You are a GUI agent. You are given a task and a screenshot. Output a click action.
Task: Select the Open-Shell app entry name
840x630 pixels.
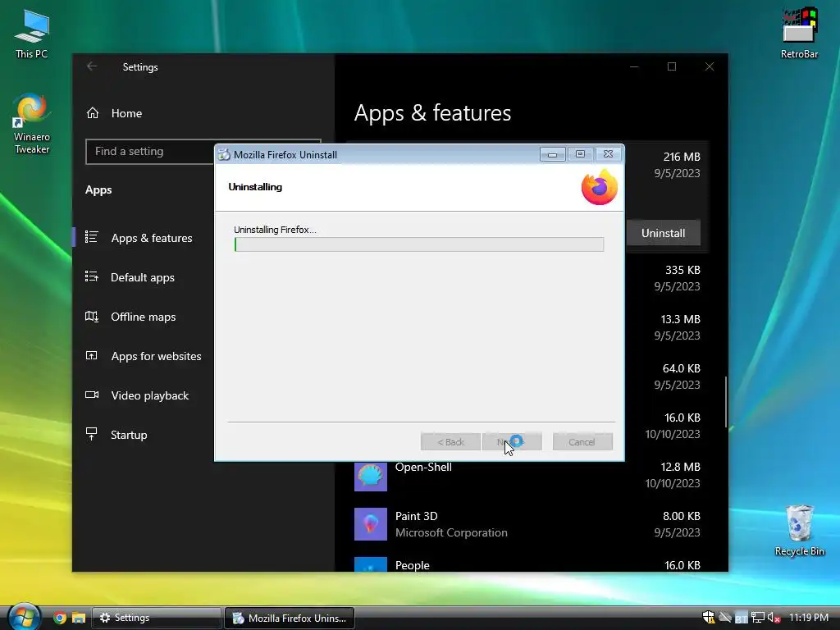[423, 467]
